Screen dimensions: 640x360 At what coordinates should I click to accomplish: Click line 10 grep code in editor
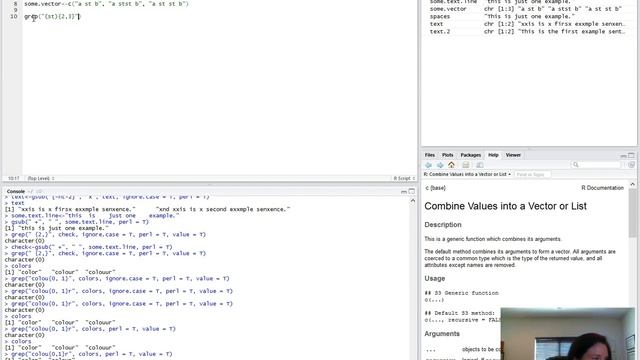tap(52, 17)
